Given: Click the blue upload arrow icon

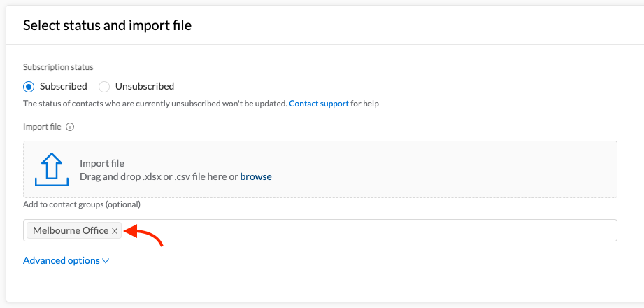Looking at the screenshot, I should pyautogui.click(x=52, y=169).
